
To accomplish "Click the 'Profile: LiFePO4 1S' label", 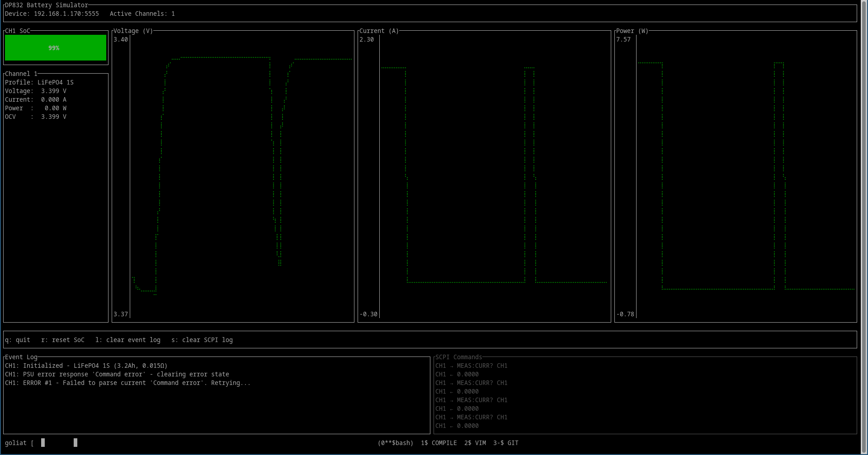I will pyautogui.click(x=39, y=82).
